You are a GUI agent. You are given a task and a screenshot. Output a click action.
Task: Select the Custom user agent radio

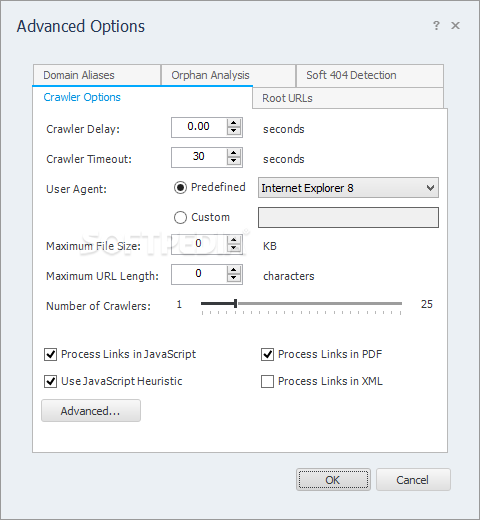(x=180, y=218)
